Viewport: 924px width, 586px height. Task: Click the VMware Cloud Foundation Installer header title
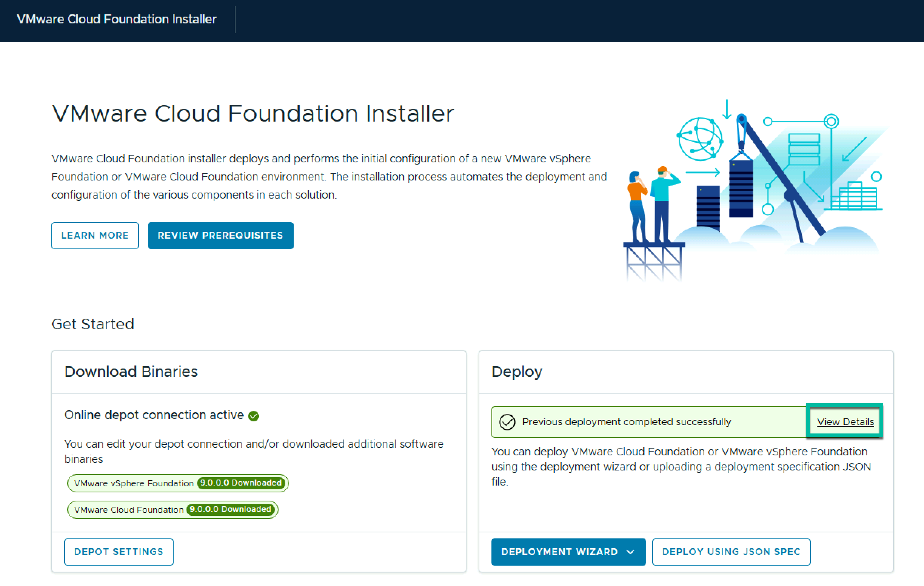click(117, 19)
